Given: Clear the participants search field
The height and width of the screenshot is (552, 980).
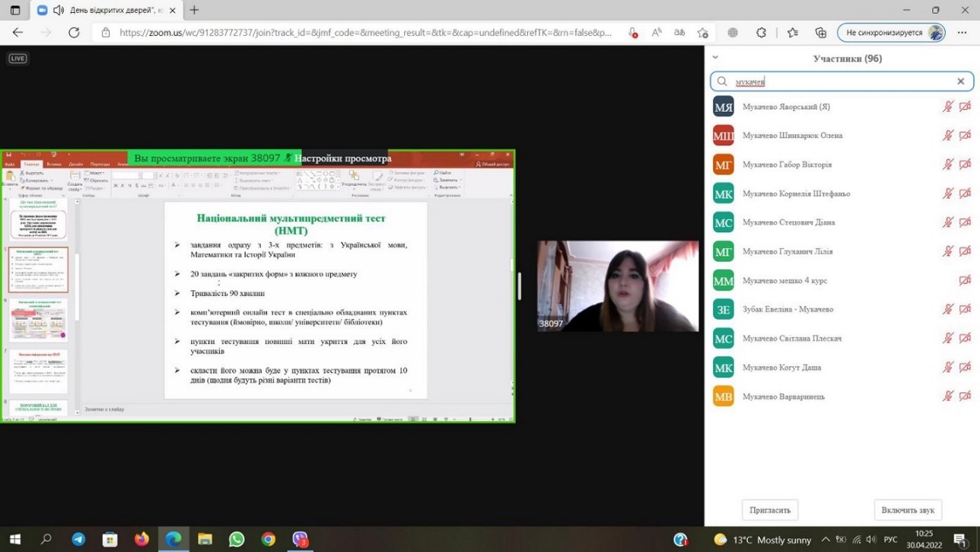Looking at the screenshot, I should [960, 81].
